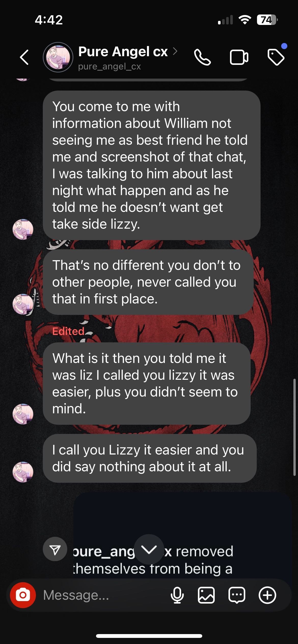Select the 'What is it then' message
This screenshot has height=644, width=298.
click(x=147, y=383)
